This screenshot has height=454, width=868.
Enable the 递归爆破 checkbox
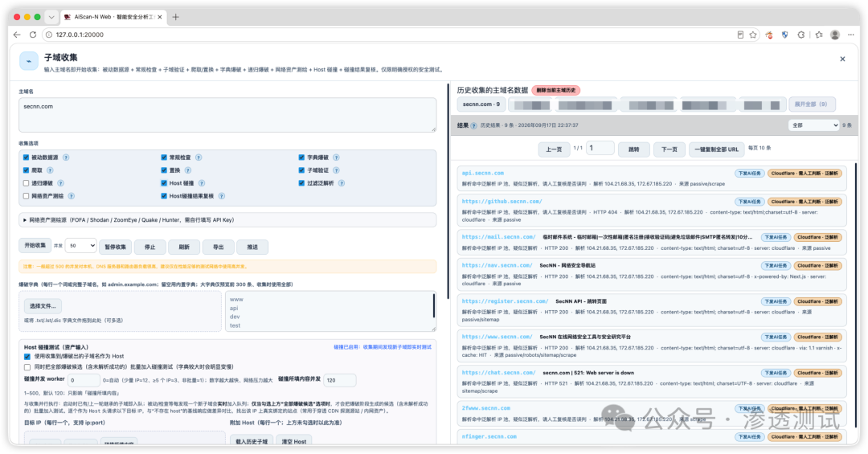[26, 183]
